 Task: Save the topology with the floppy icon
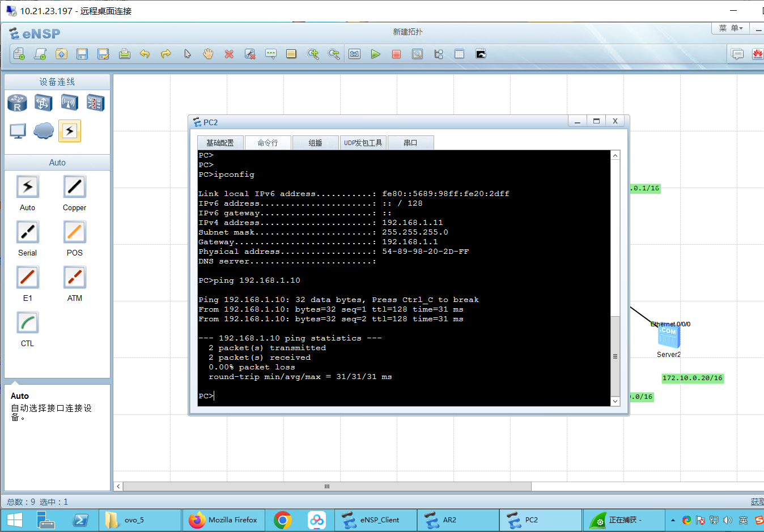(82, 54)
